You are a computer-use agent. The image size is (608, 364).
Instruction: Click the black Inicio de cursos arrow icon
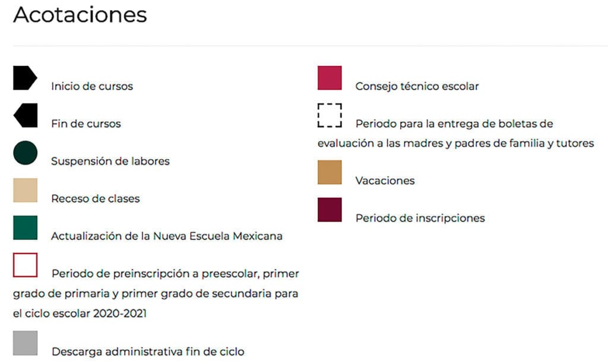(x=25, y=78)
